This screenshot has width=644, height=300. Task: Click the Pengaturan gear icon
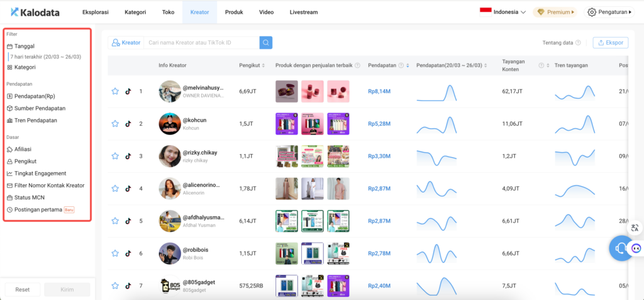click(591, 13)
